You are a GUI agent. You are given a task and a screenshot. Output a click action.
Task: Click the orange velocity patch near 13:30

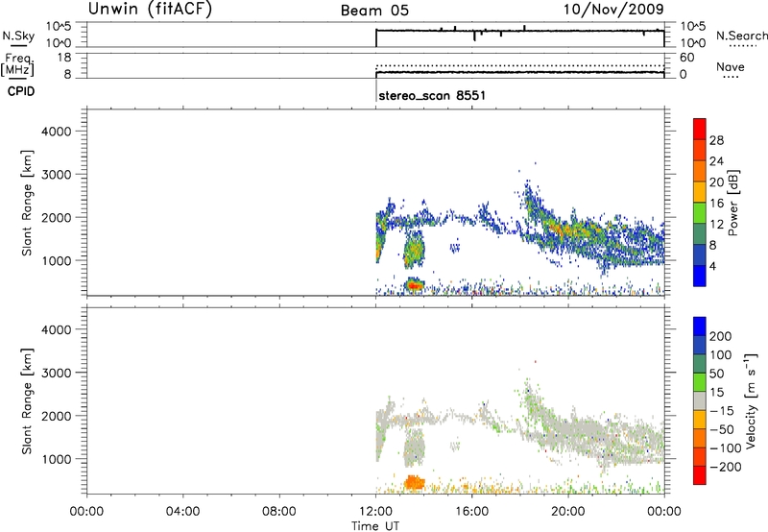tap(414, 483)
